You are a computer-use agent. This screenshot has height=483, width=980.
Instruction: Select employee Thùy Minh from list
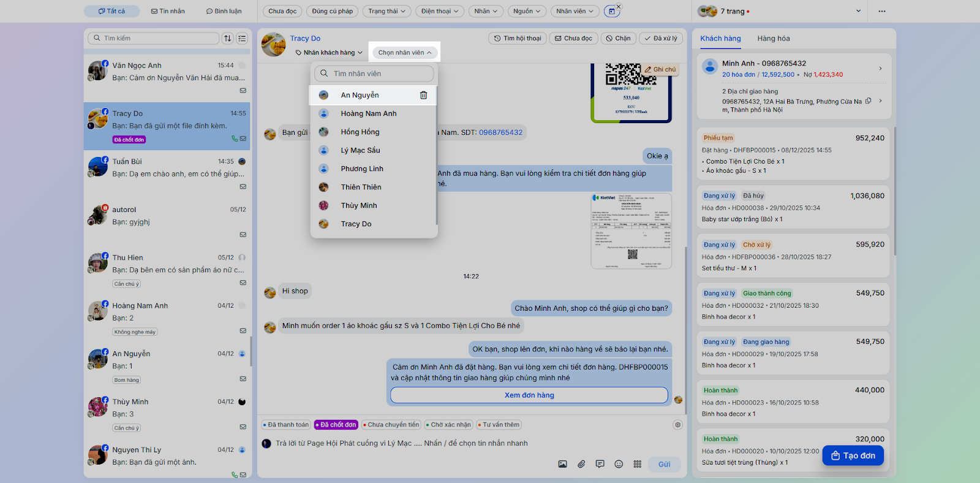pos(373,205)
